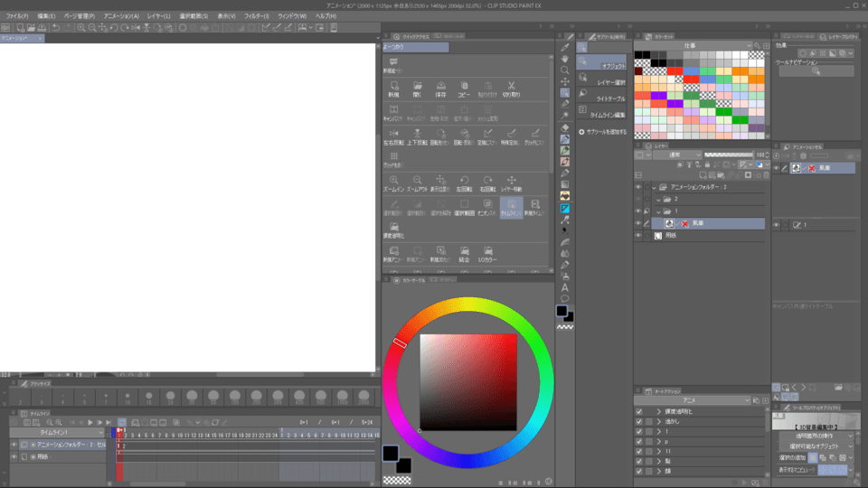Click the 開く (Open) quick access icon

coord(418,89)
